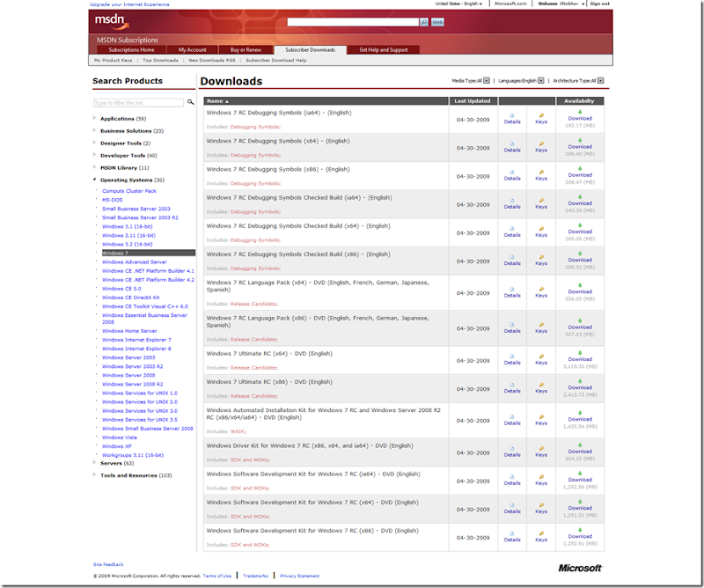Download Windows SDK for Windows 7 RC (x64)
704x588 pixels.
[580, 505]
